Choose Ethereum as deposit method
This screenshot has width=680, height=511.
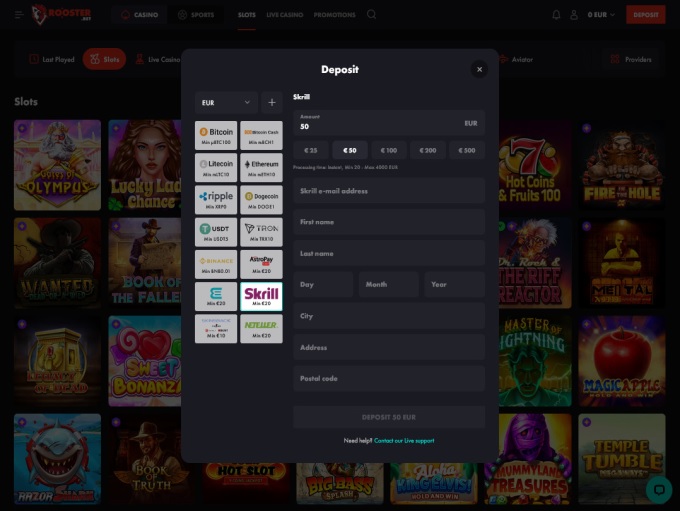coord(261,167)
